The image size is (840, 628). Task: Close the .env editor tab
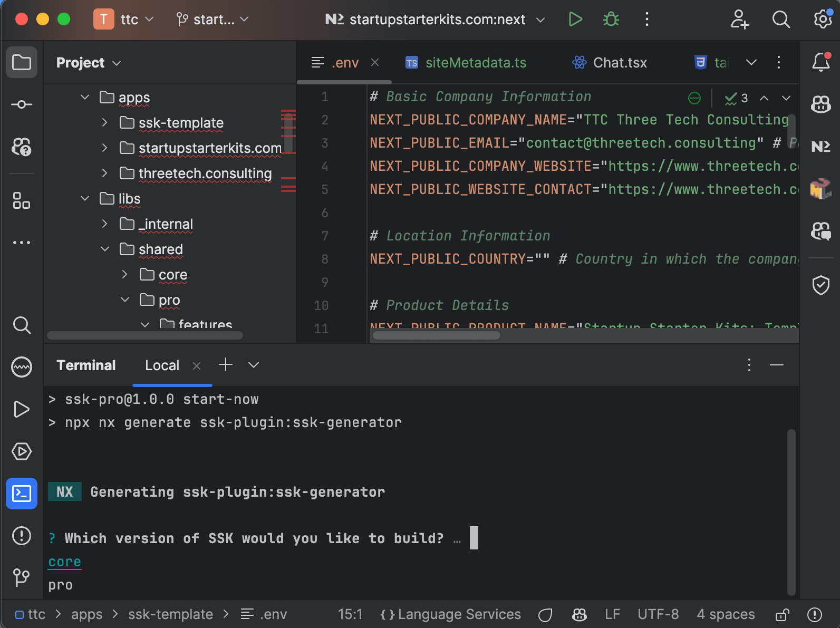pos(375,62)
